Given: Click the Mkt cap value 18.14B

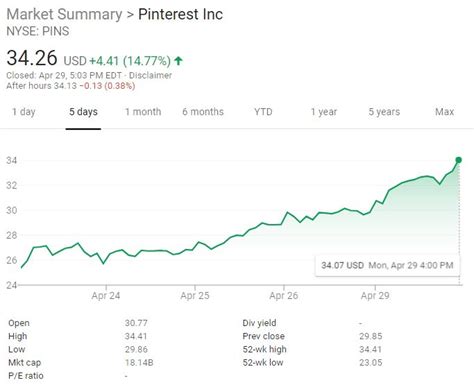Looking at the screenshot, I should coord(139,362).
